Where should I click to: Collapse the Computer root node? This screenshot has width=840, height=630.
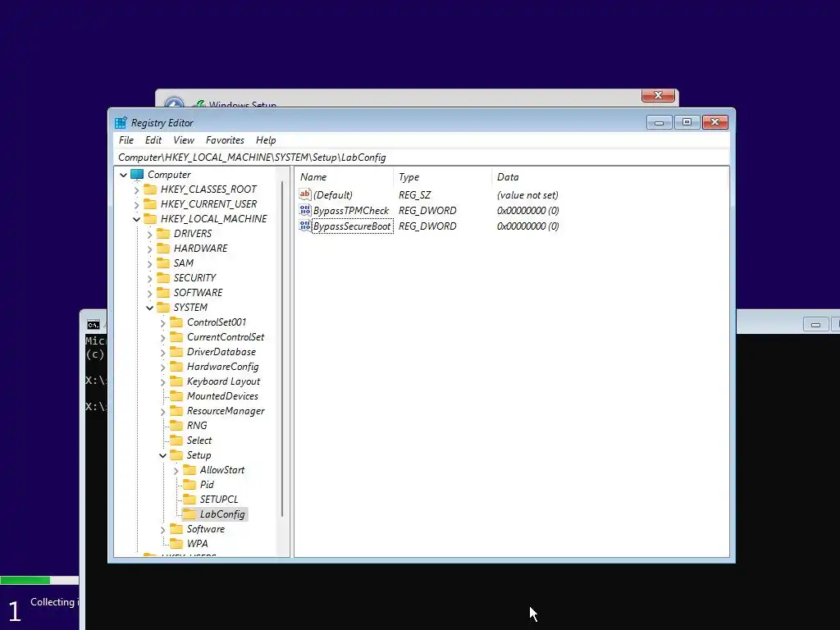[x=123, y=175]
